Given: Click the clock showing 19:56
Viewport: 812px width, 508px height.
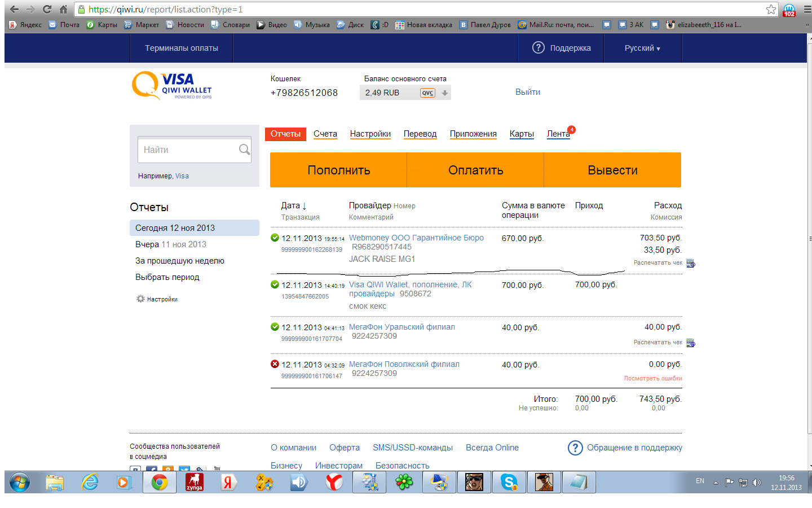Looking at the screenshot, I should (x=786, y=478).
